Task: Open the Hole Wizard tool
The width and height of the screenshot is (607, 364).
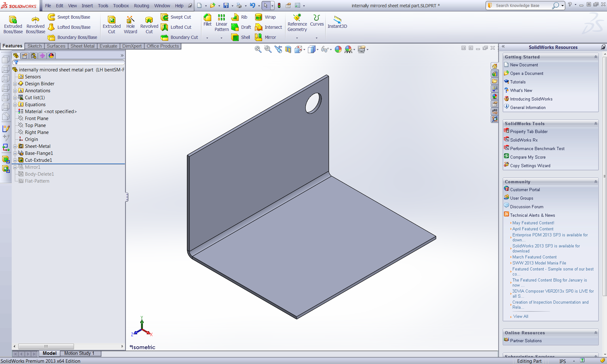Action: 130,25
